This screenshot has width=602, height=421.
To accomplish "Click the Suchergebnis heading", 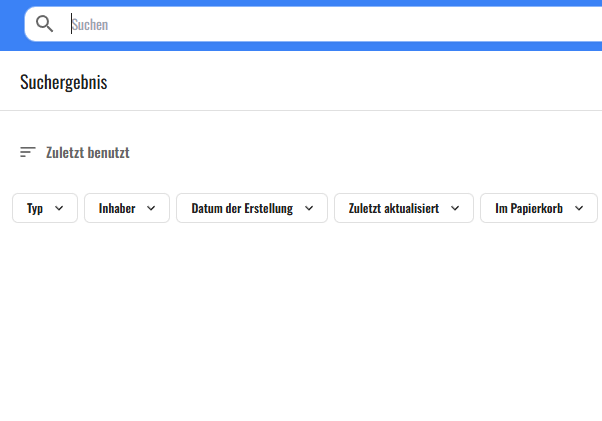I will 64,82.
